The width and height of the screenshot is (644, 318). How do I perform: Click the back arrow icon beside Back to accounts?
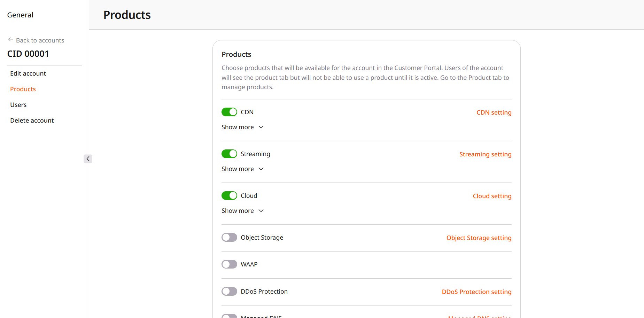(x=10, y=40)
